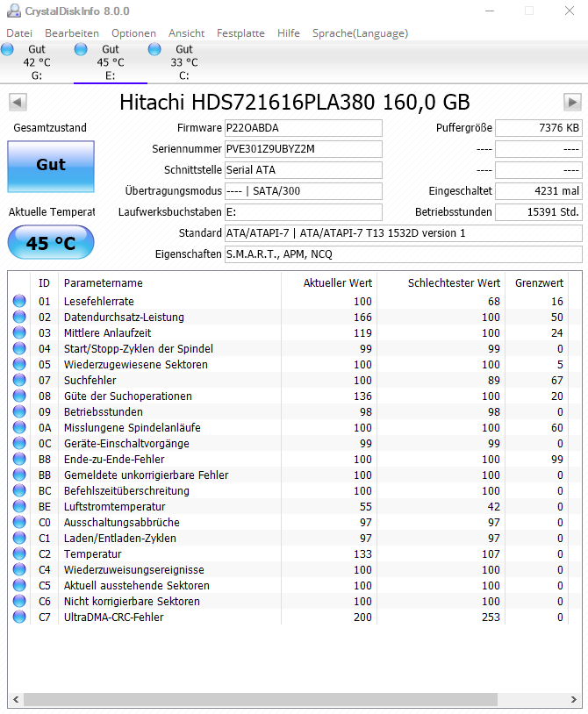
Task: Click the Parametername column header
Action: [x=169, y=282]
